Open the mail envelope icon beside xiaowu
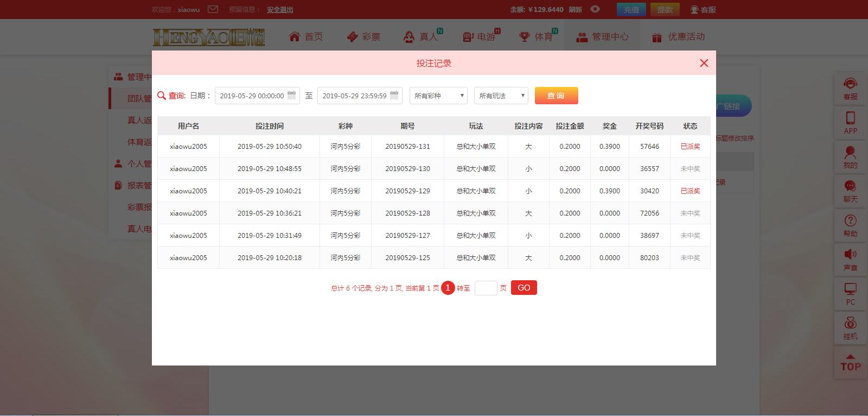This screenshot has width=868, height=416. tap(213, 9)
